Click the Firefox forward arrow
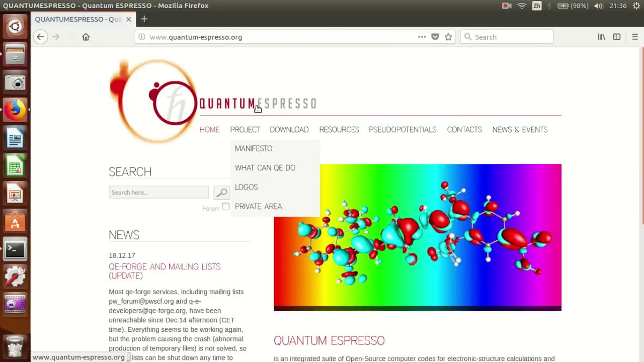Viewport: 644px width, 362px height. (56, 37)
